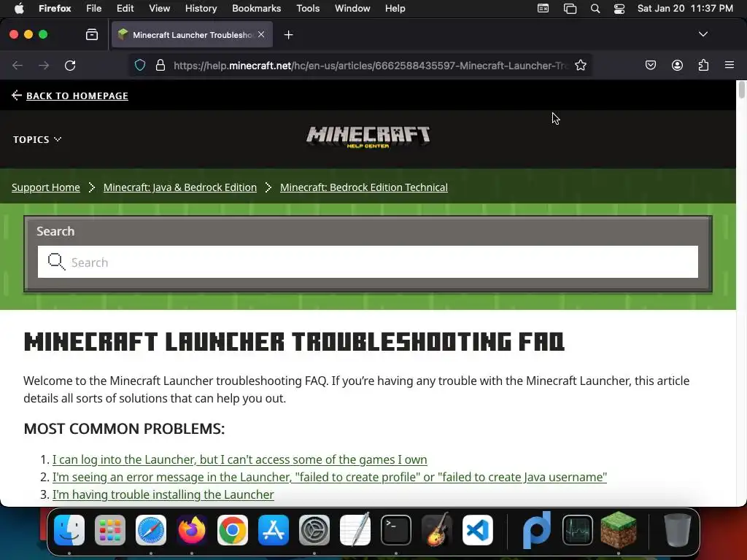Open App Store from the Dock
Viewport: 747px width, 560px height.
tap(274, 530)
